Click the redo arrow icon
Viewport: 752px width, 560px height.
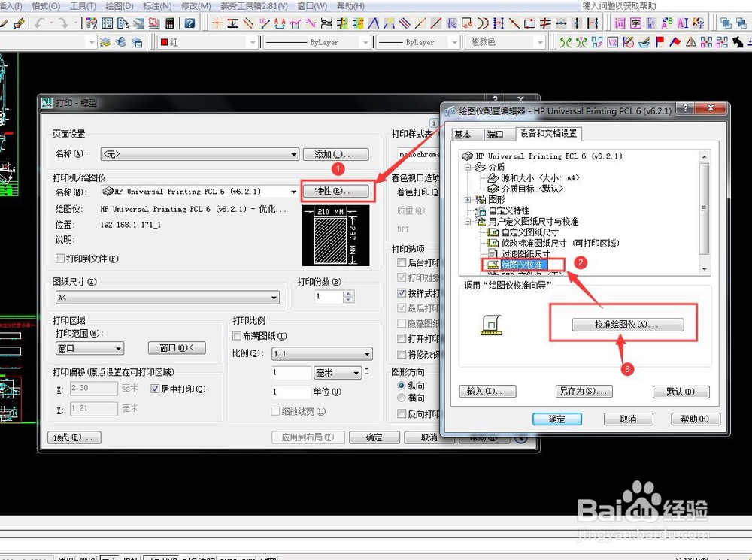tap(63, 23)
